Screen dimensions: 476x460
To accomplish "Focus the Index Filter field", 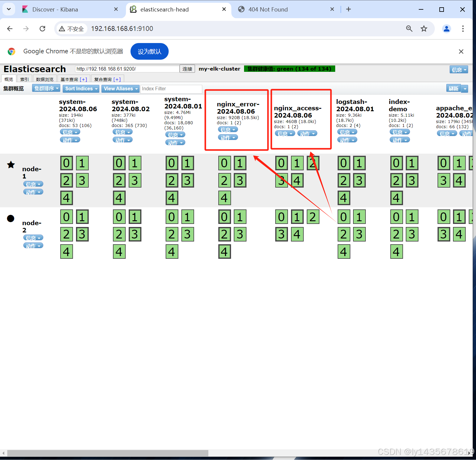I will (x=171, y=89).
